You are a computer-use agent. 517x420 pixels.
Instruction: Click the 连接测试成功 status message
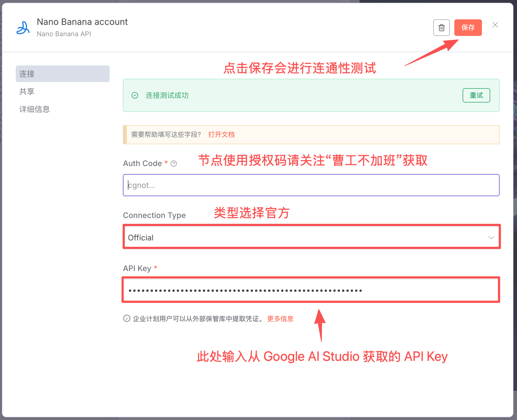[167, 95]
